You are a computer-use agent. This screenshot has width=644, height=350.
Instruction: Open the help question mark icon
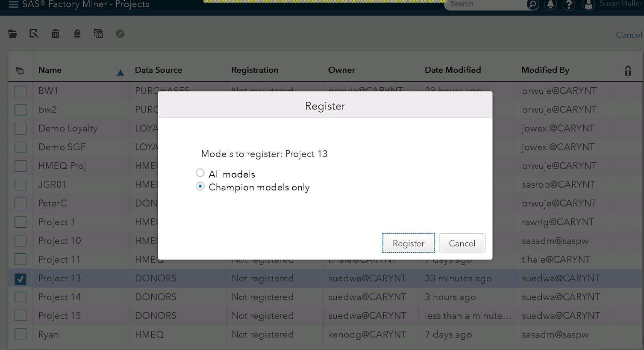click(569, 5)
